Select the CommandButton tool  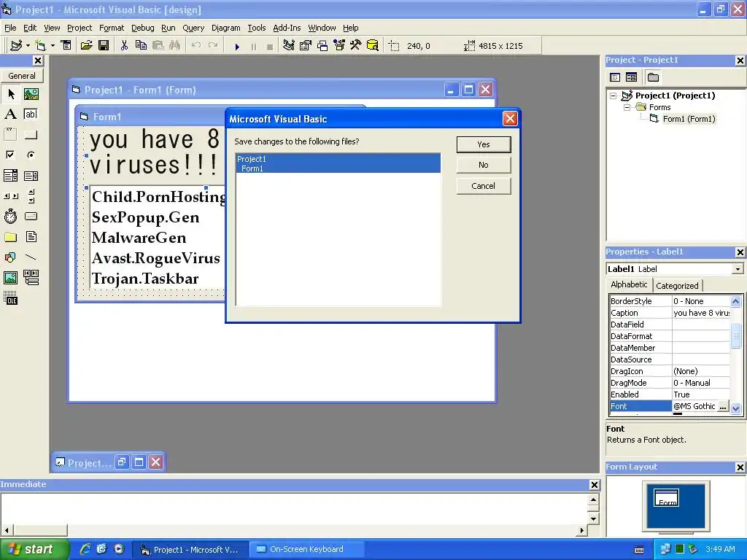pos(31,135)
